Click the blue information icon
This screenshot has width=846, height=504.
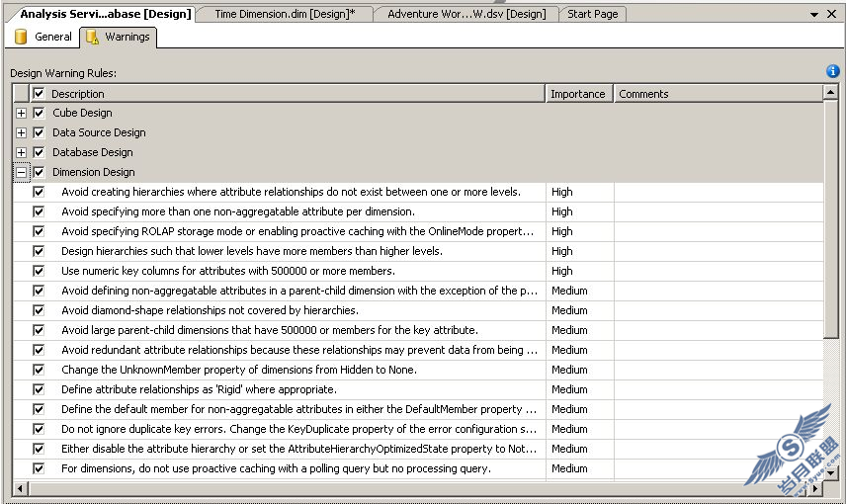tap(832, 71)
